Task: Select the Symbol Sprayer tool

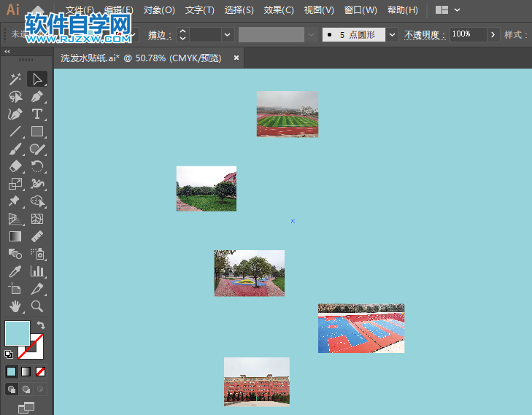Action: [x=37, y=254]
